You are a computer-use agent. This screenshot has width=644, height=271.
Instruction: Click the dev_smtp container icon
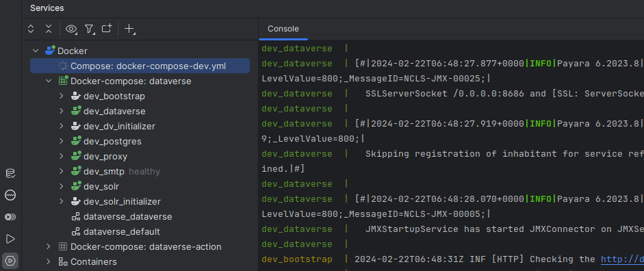75,171
